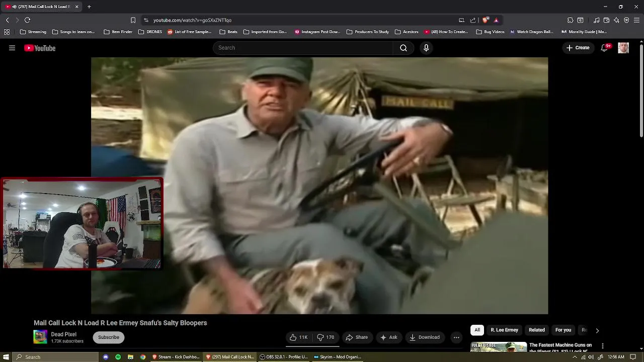This screenshot has width=644, height=362.
Task: Select the All filter chip
Action: pyautogui.click(x=477, y=330)
